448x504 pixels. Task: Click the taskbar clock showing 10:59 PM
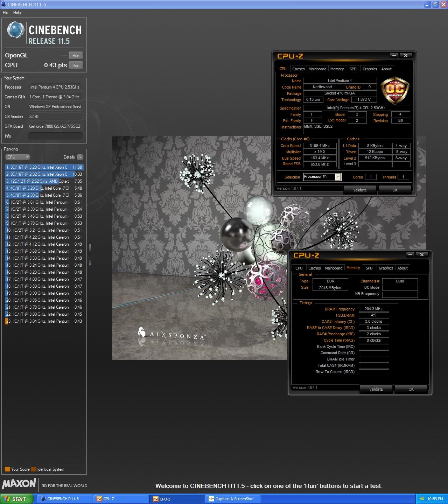click(x=435, y=499)
